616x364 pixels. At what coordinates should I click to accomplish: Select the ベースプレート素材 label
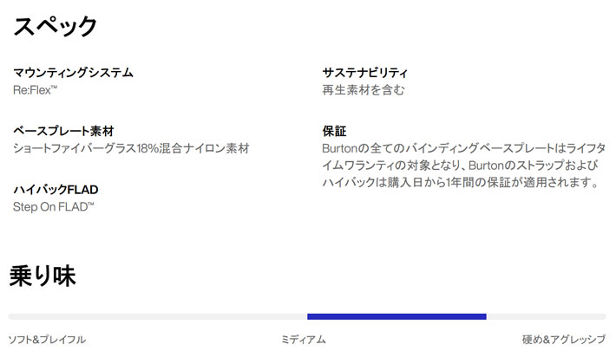[63, 131]
